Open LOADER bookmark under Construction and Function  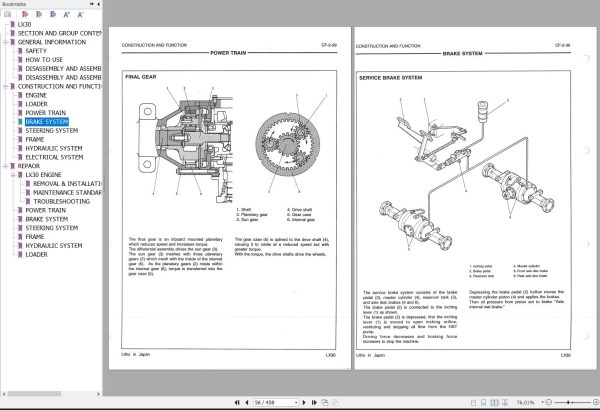tap(36, 104)
